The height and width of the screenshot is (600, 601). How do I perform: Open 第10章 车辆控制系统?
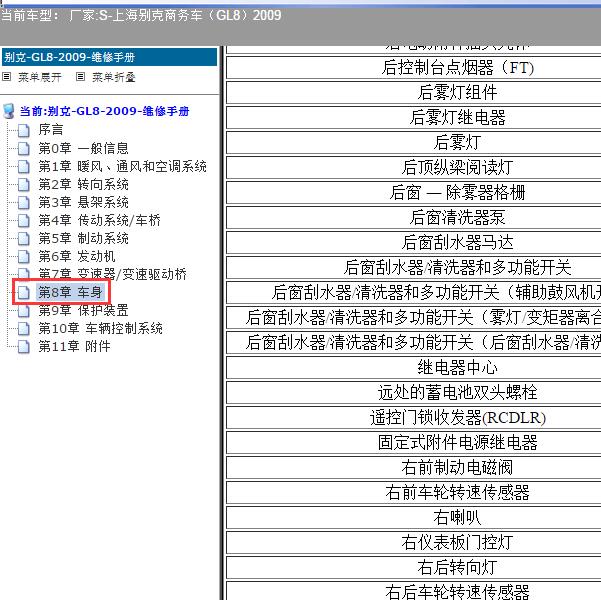pos(100,328)
